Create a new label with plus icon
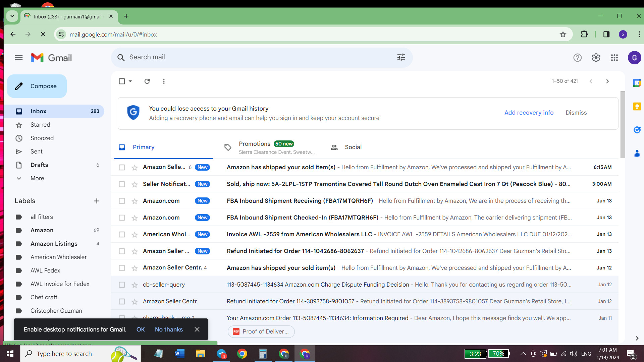Image resolution: width=644 pixels, height=362 pixels. pyautogui.click(x=97, y=201)
